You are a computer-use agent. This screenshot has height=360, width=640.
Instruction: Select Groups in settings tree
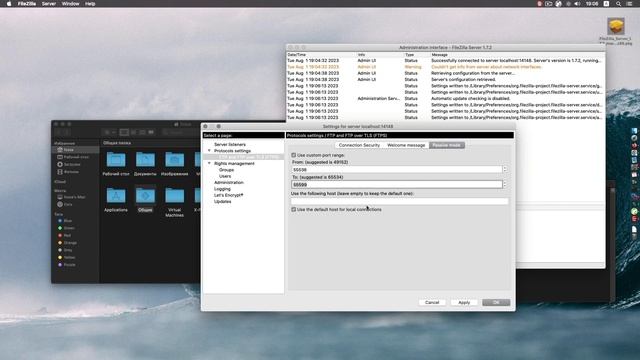226,170
